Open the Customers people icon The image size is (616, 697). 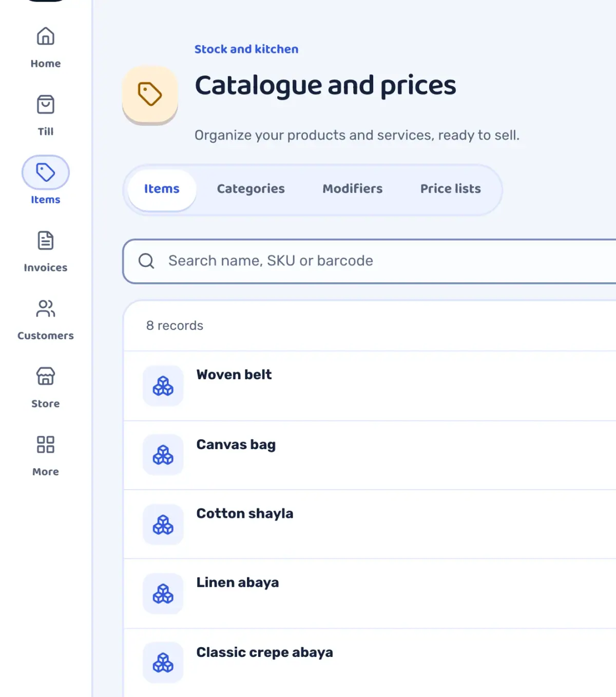pos(46,308)
